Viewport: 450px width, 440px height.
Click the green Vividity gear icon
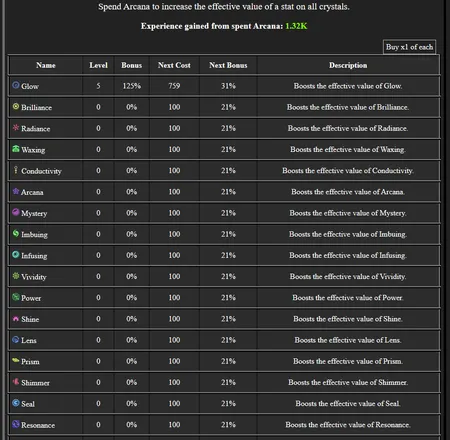[x=16, y=276]
